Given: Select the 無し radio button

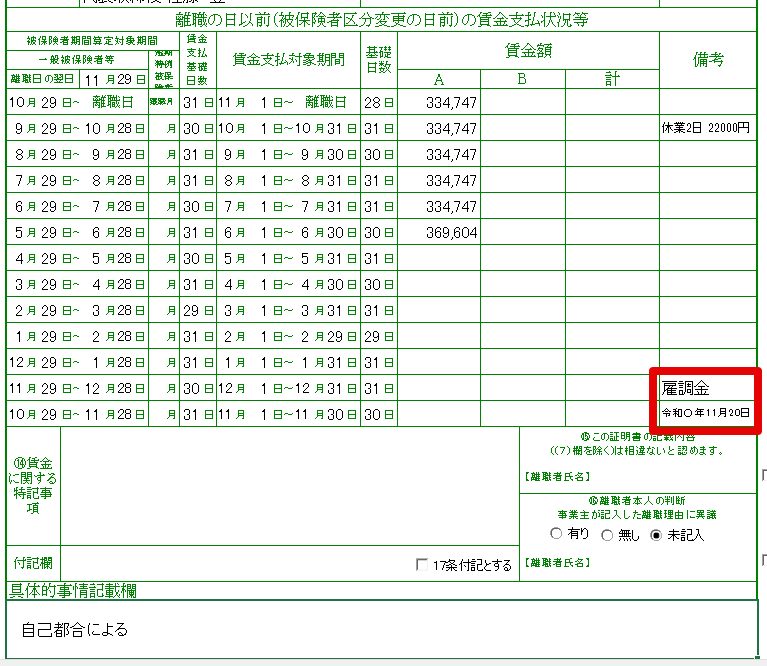Looking at the screenshot, I should [607, 535].
